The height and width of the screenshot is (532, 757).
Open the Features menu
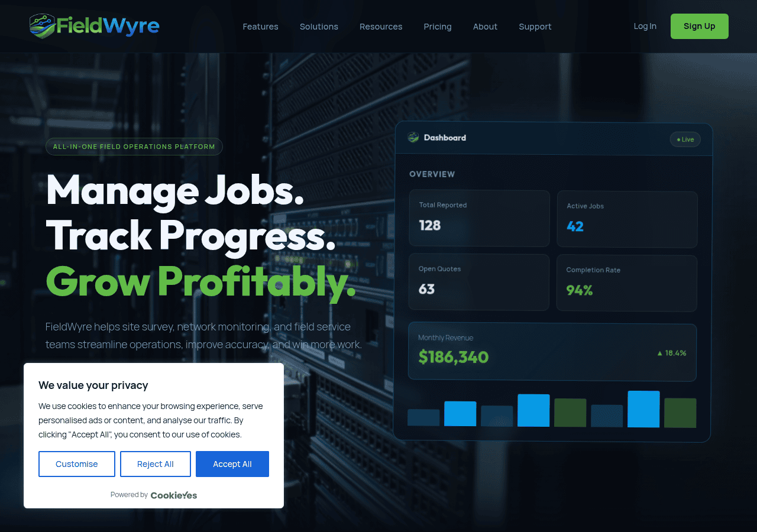click(260, 27)
